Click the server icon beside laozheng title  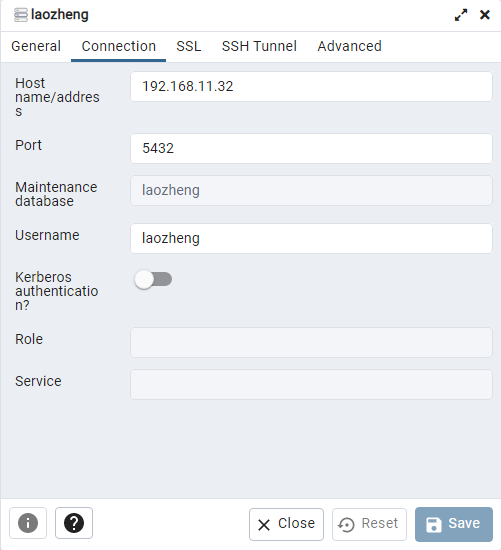(x=21, y=15)
